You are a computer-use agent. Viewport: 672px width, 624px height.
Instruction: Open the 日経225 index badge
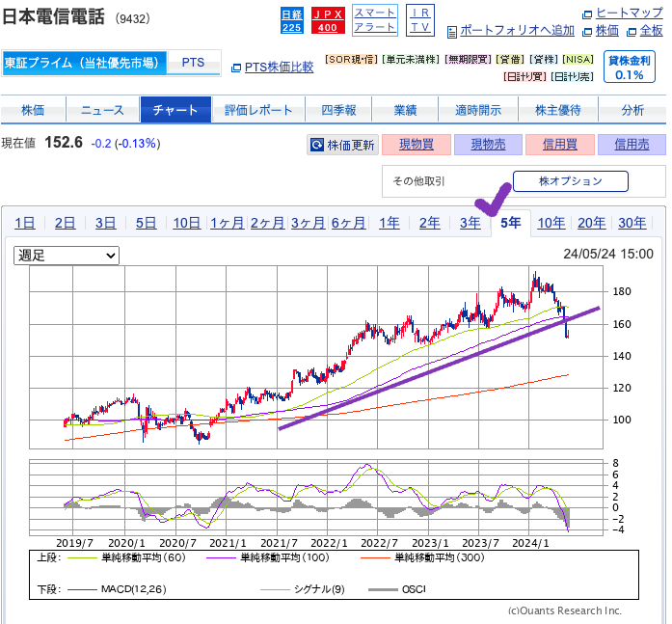coord(291,20)
